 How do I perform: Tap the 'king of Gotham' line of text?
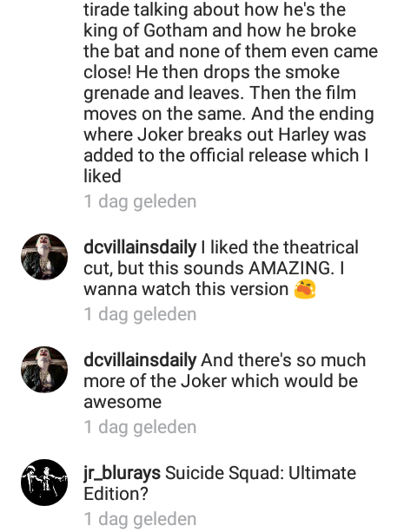click(220, 30)
